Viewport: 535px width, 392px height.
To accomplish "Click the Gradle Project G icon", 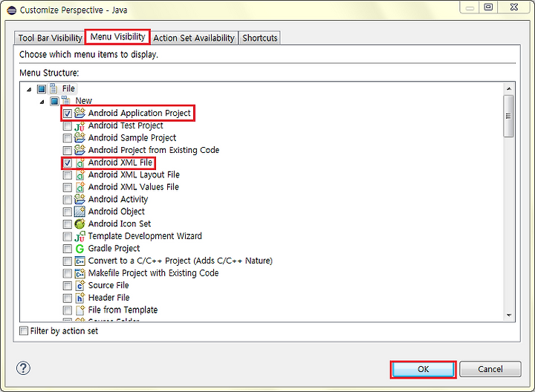I will tap(80, 249).
